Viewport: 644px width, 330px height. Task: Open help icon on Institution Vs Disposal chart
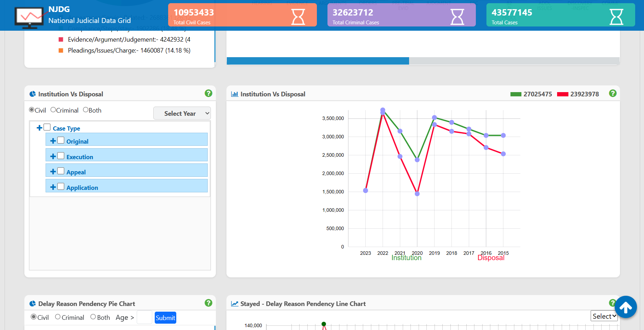[613, 93]
